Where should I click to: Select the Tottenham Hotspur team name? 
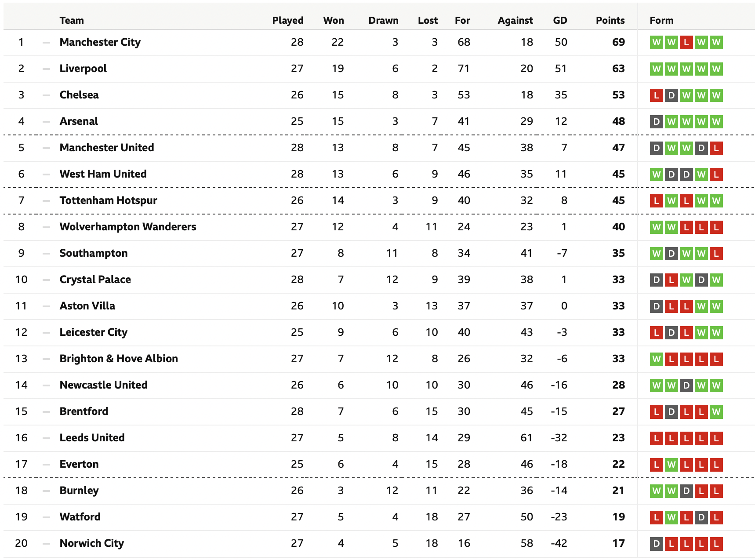(108, 200)
